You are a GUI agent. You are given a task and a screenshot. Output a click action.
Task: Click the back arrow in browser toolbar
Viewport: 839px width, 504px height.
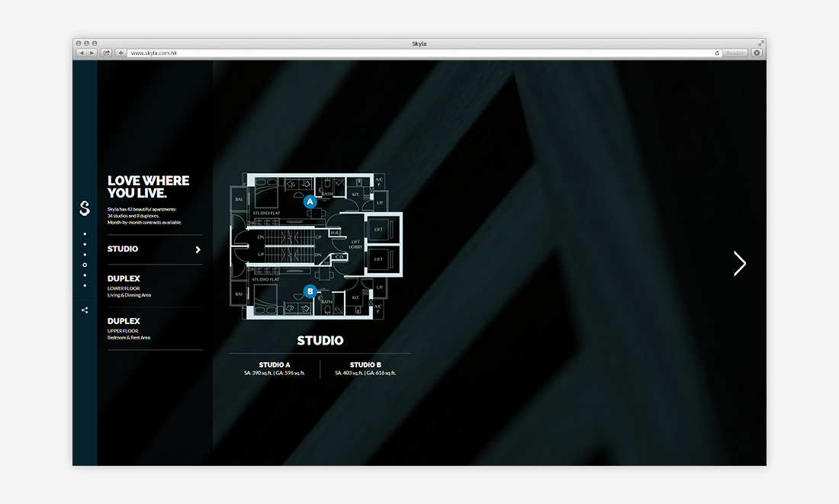click(82, 53)
